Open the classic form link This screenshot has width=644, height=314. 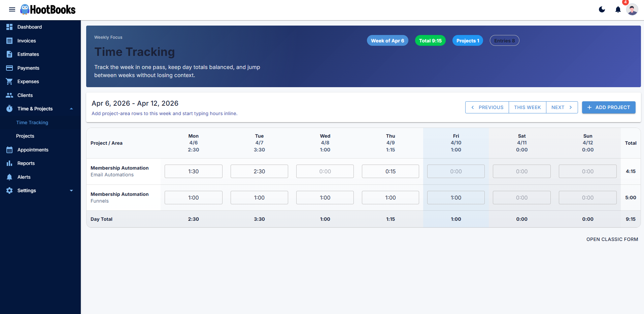click(x=612, y=239)
